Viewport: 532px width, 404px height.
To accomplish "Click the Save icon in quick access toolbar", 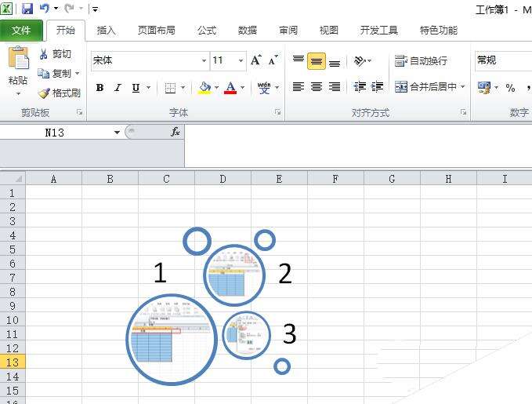I will pos(27,9).
